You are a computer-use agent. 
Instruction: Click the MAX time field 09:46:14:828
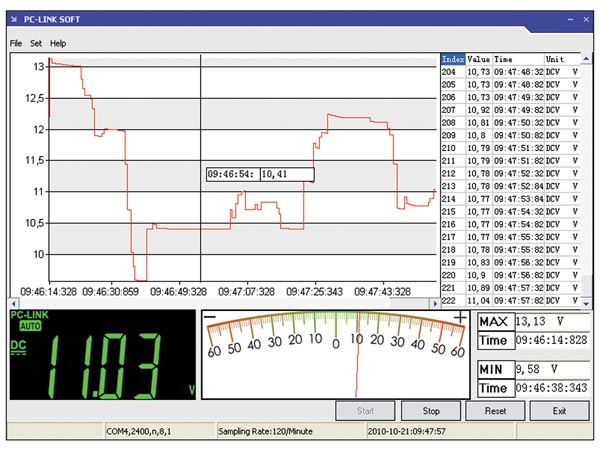(x=552, y=340)
